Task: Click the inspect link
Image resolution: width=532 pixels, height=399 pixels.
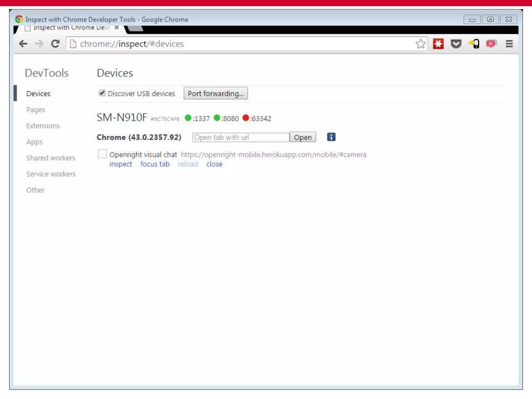Action: click(121, 164)
